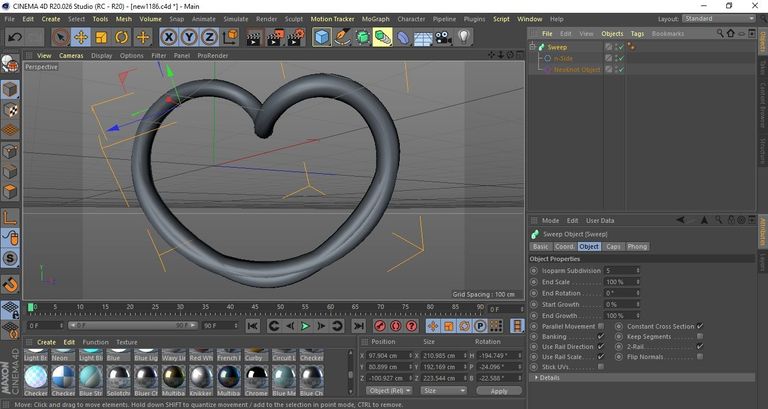Enable the Flip Normals checkbox
This screenshot has width=768, height=409.
(700, 357)
